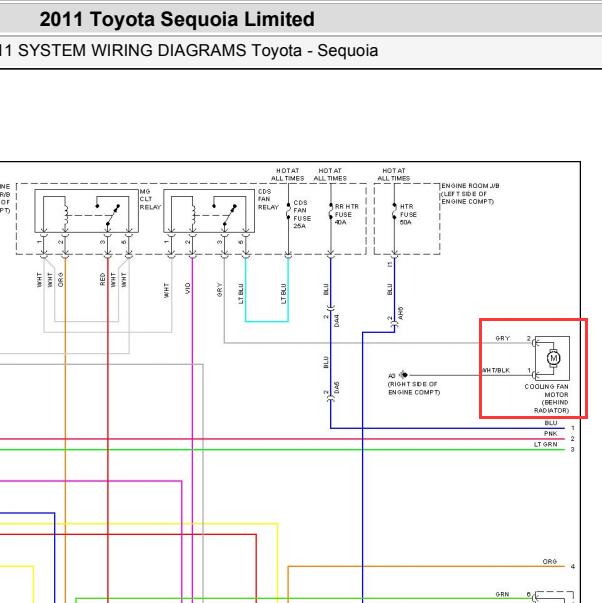Click the DA6 connector symbol
602x603 pixels.
click(x=330, y=400)
